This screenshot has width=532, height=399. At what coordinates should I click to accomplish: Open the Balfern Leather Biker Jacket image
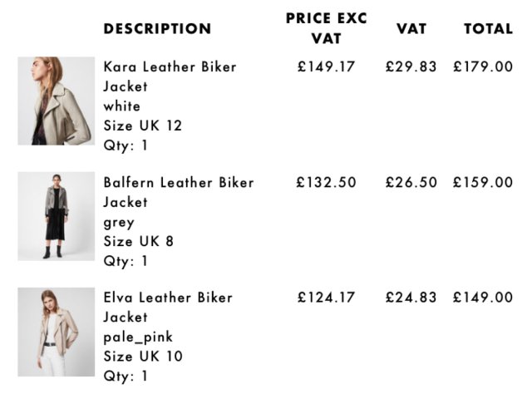click(57, 216)
